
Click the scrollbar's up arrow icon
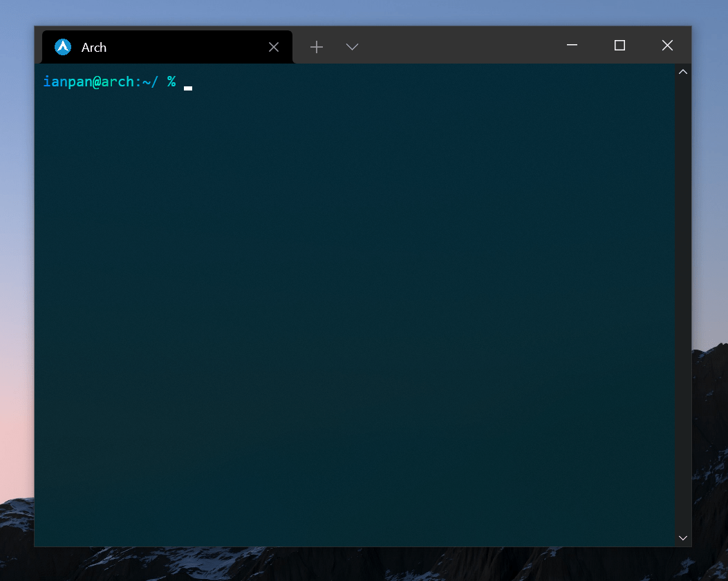682,71
